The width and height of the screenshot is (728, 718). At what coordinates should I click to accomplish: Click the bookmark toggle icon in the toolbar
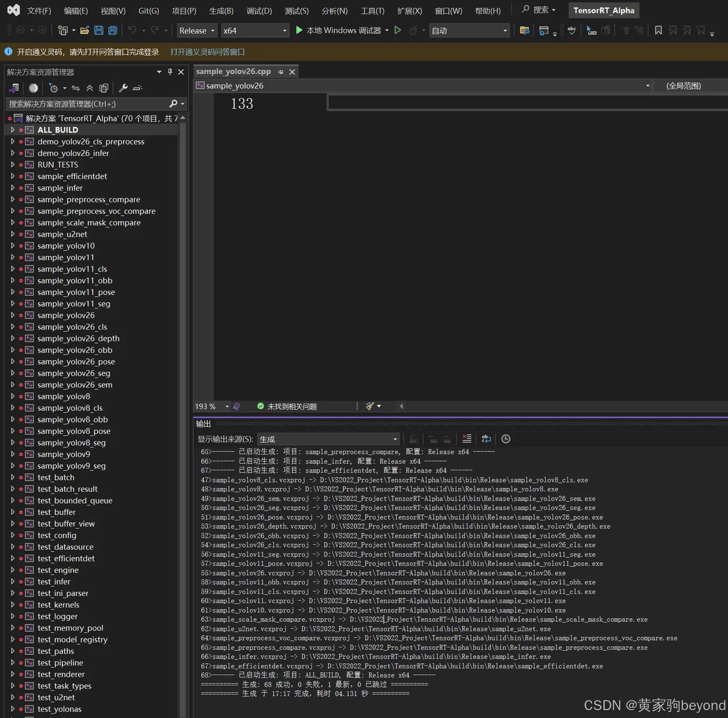click(658, 31)
